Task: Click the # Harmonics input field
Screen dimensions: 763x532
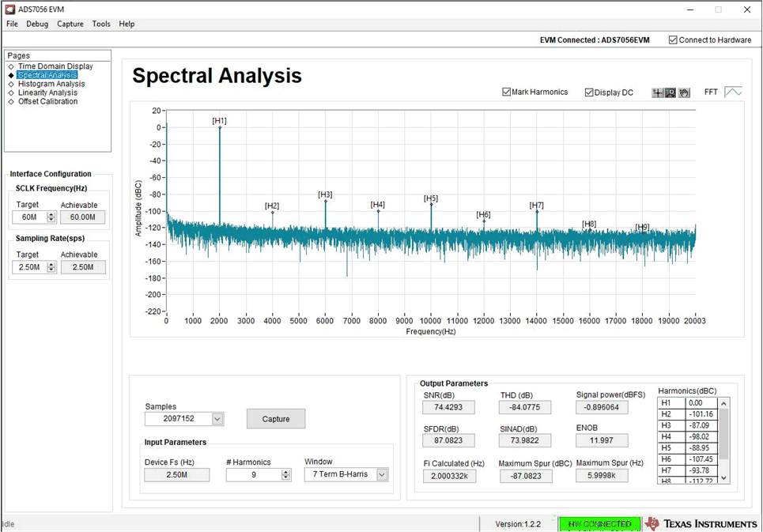Action: click(253, 475)
